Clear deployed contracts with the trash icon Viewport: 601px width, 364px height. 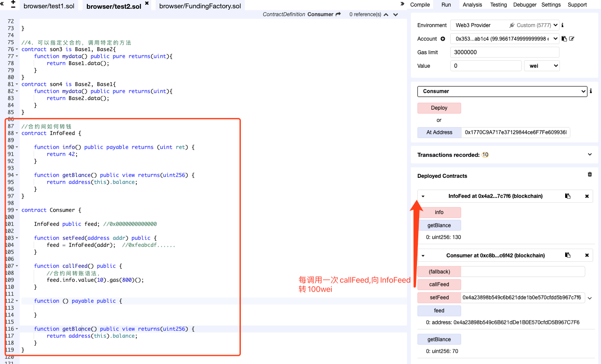click(x=589, y=174)
